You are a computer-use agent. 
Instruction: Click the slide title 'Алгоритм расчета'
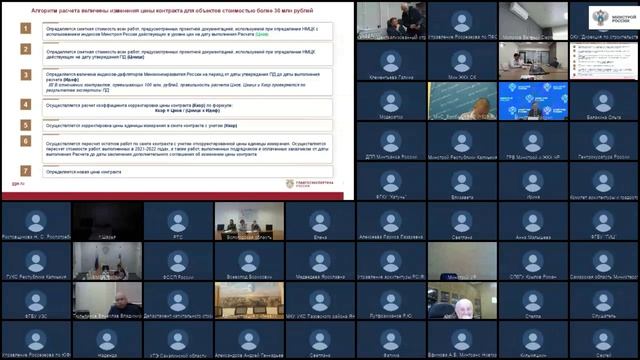click(172, 10)
